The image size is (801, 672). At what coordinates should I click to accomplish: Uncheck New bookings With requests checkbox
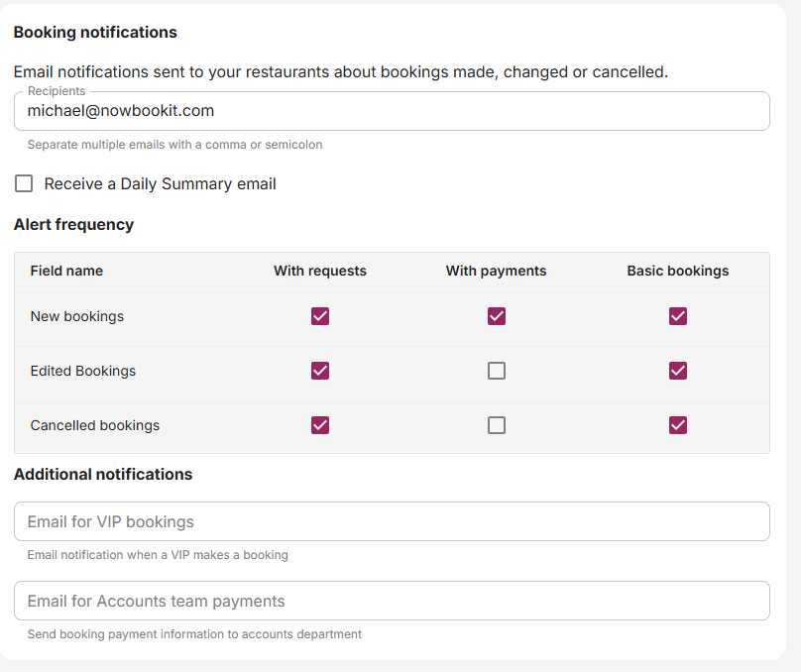(x=320, y=316)
